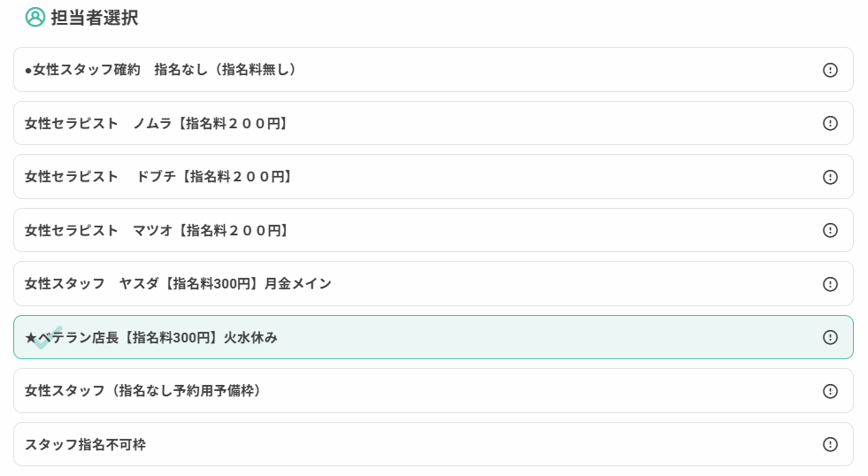Select 女性スタッフ（指名なし予約用予備枠）
Image resolution: width=868 pixels, height=476 pixels.
434,391
